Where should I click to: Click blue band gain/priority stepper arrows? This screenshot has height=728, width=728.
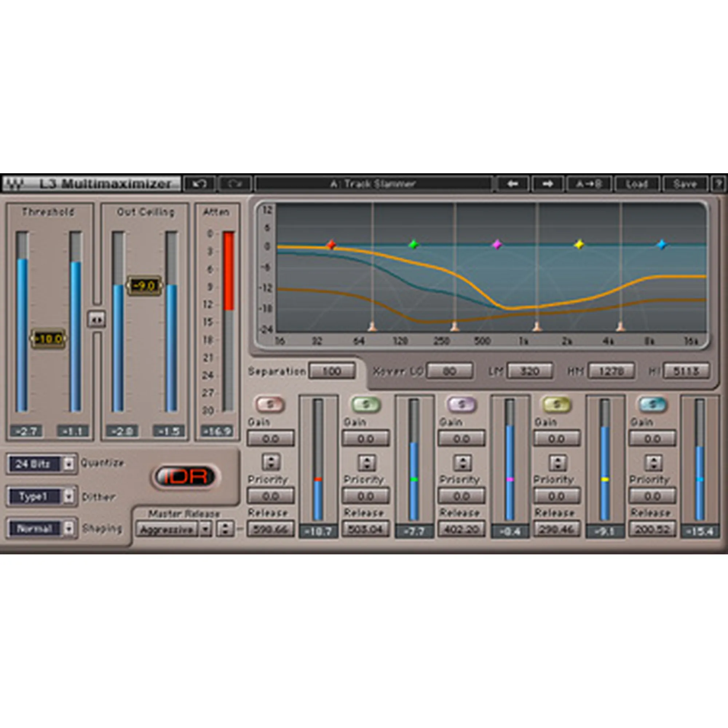click(x=653, y=462)
